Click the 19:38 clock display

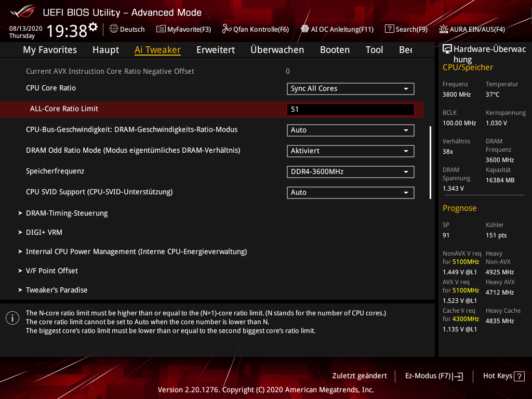click(67, 31)
